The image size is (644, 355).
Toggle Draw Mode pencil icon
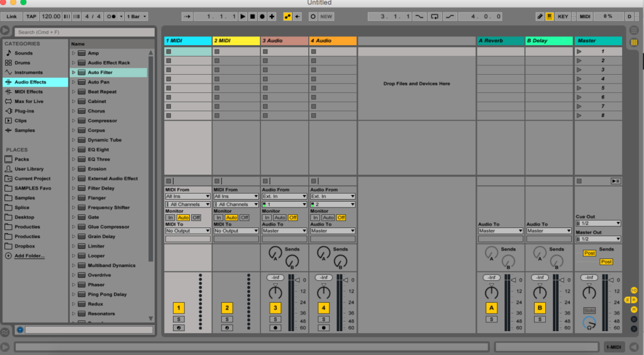coord(540,16)
